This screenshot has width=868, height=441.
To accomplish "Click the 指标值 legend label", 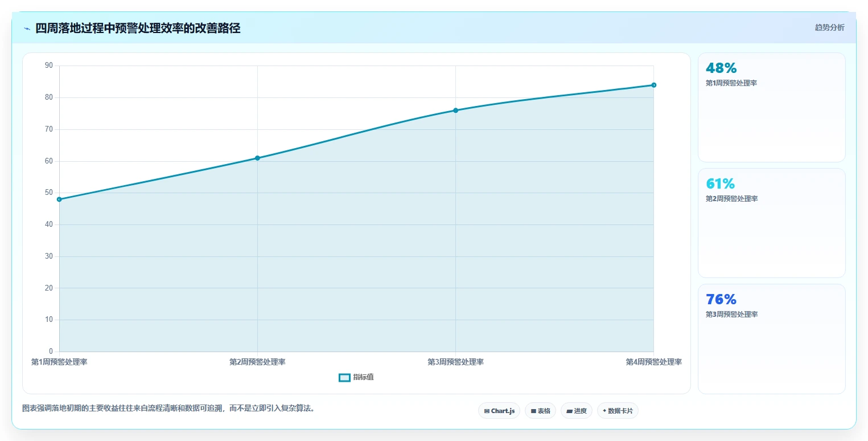I will pos(363,377).
